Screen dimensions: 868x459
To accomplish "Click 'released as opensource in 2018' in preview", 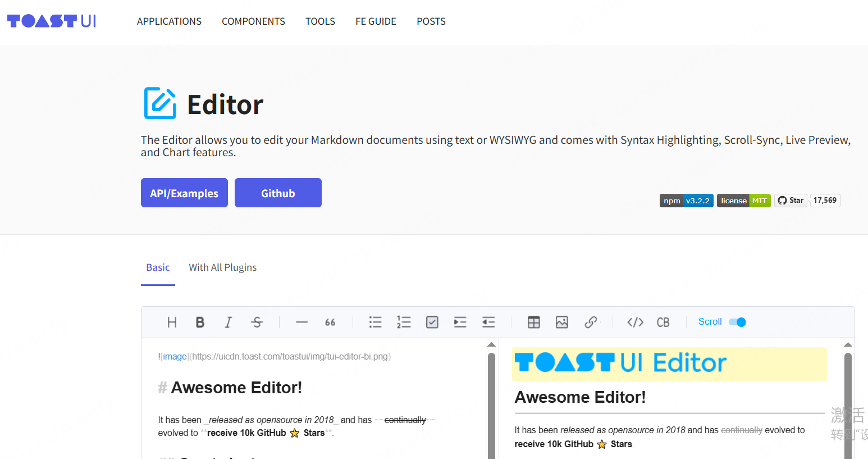I will pyautogui.click(x=623, y=430).
